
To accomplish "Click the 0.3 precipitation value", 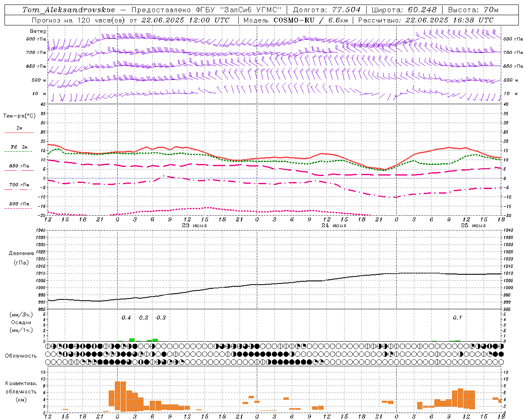I will 161,318.
